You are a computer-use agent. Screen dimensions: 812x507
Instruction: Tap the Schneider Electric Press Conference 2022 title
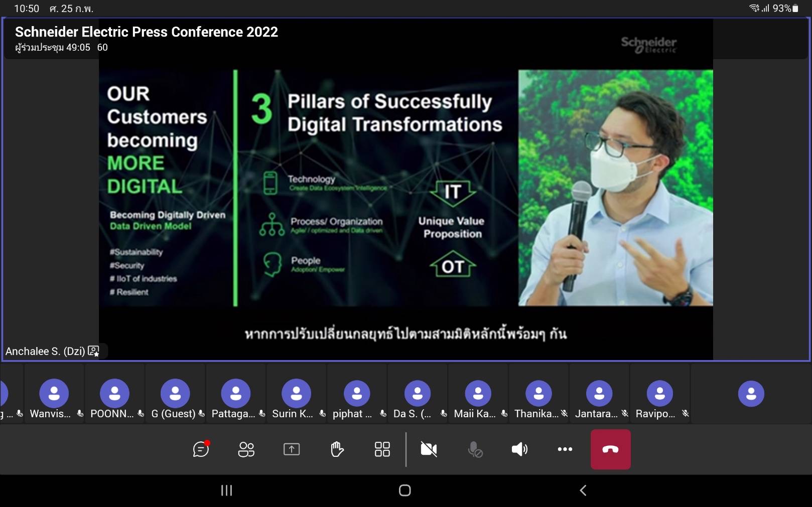click(147, 32)
